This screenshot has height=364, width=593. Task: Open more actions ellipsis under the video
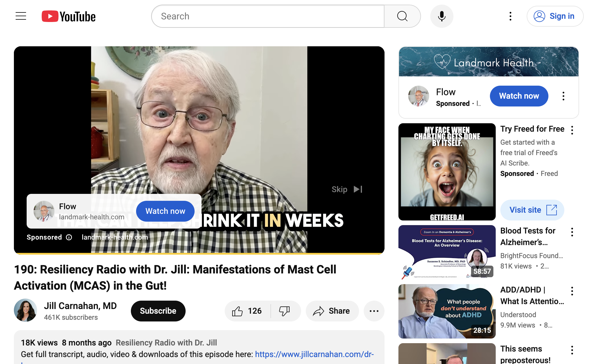point(374,311)
